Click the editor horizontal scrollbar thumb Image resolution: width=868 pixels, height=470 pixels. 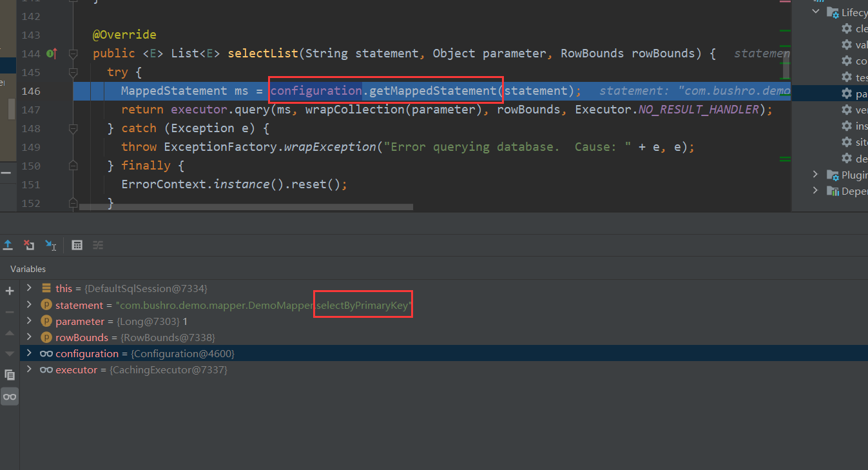246,207
